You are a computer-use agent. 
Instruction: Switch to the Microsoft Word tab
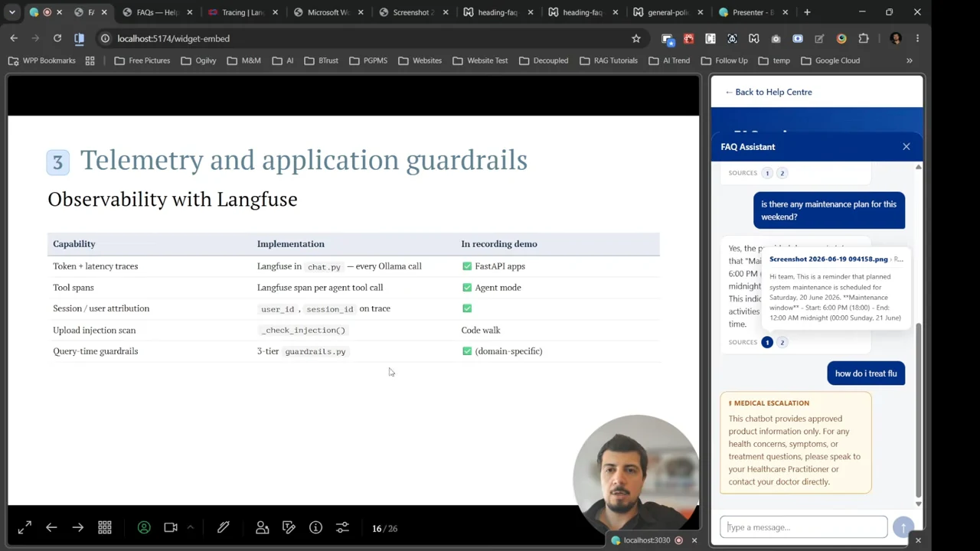pyautogui.click(x=328, y=12)
